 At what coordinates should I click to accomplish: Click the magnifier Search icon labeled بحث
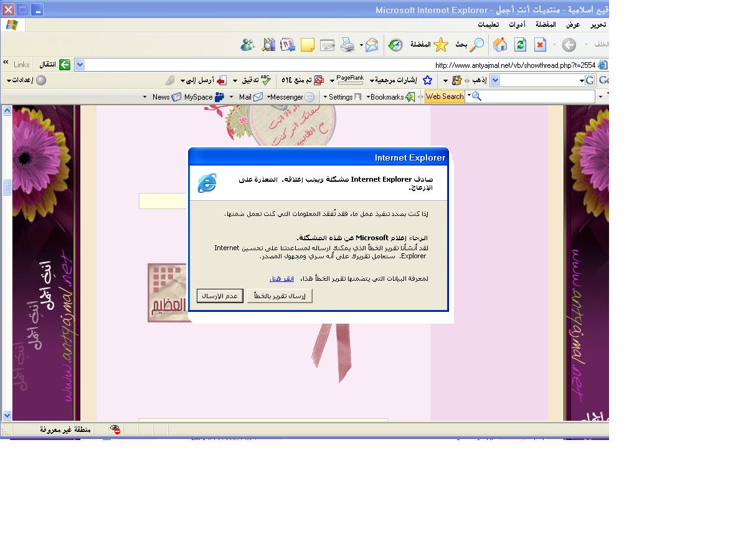476,45
